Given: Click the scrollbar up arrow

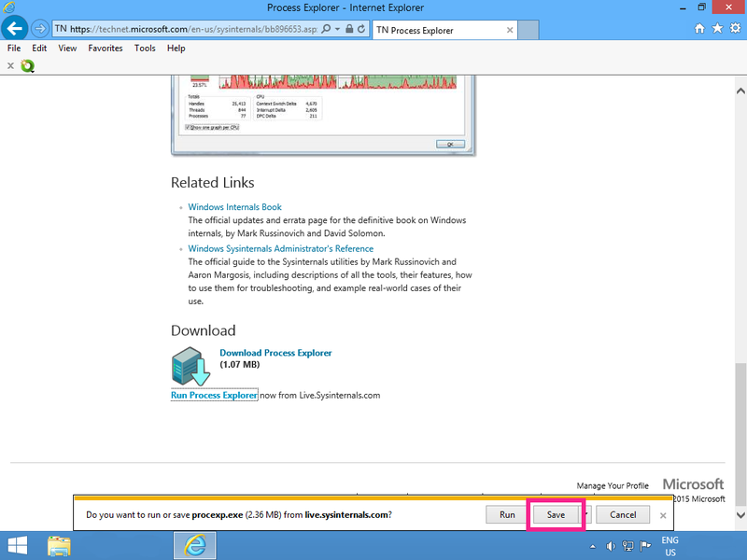Looking at the screenshot, I should 740,91.
